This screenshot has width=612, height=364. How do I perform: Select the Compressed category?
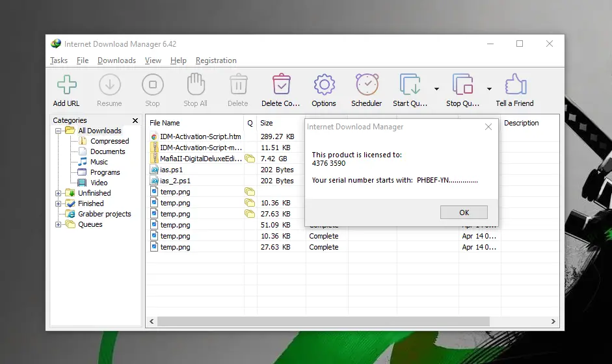[x=110, y=141]
